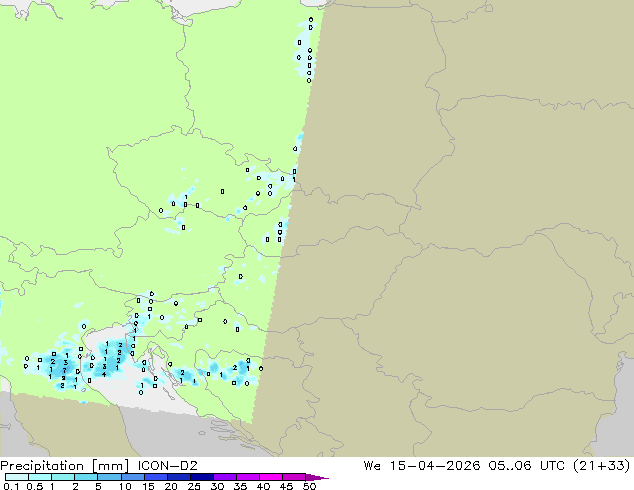Screen dimensions: 634x490
Task: Click the "20" legend tick label
Action: click(171, 486)
